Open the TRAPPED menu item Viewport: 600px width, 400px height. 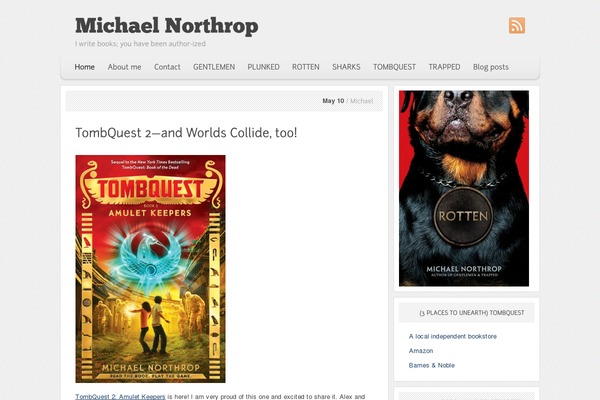[x=444, y=67]
